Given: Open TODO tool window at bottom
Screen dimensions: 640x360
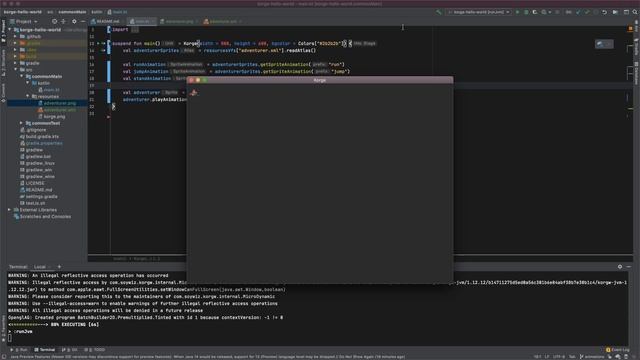Looking at the screenshot, I should click(x=95, y=350).
